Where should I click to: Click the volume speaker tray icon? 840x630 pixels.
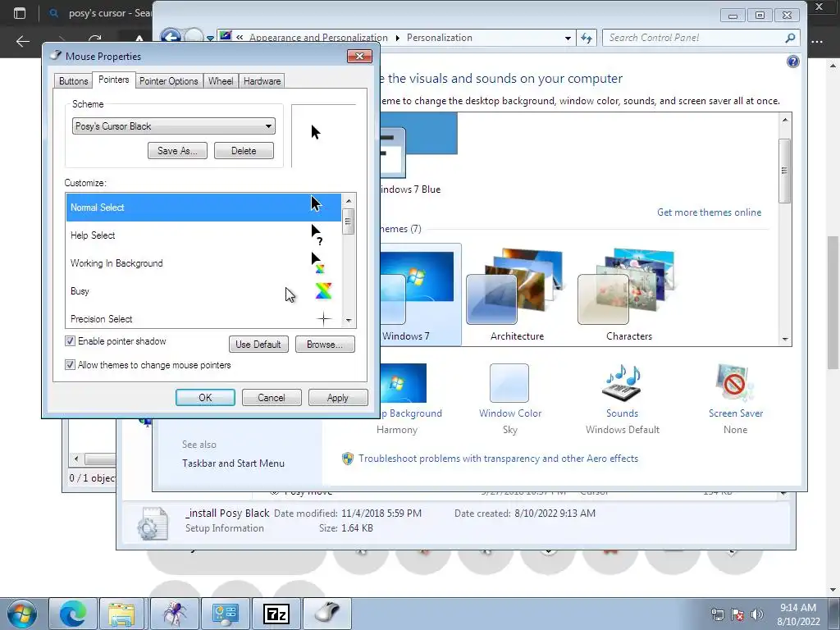tap(756, 614)
